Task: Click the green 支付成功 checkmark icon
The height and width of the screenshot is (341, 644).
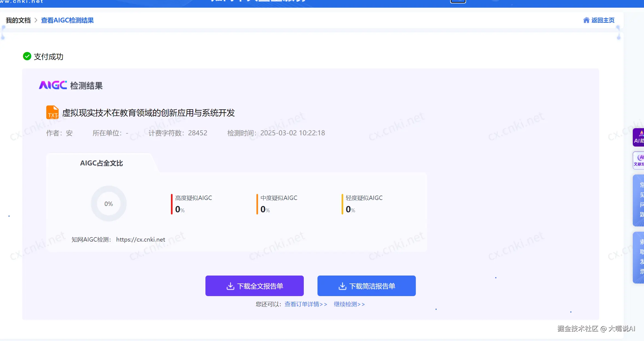Action: (27, 56)
